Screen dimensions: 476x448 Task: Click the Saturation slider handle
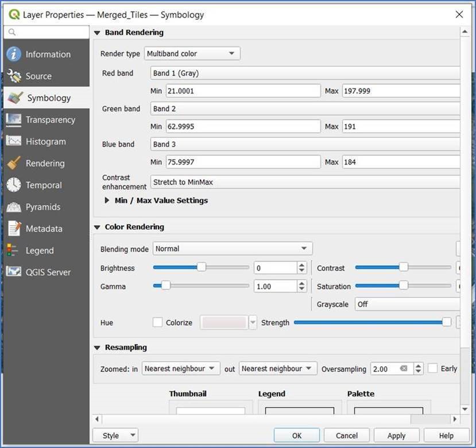point(404,286)
